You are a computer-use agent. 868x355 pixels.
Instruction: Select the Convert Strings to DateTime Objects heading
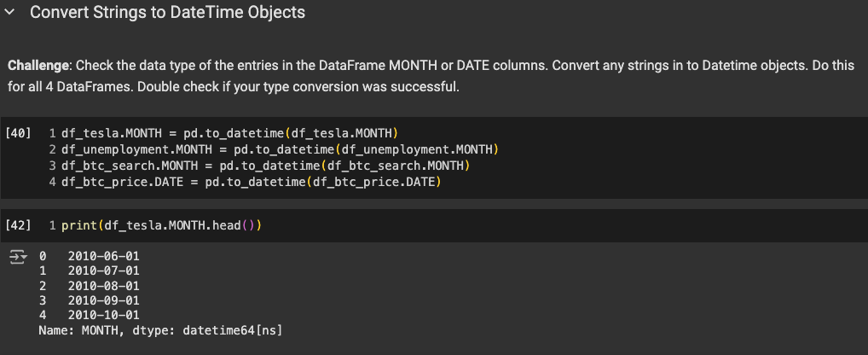pos(167,14)
